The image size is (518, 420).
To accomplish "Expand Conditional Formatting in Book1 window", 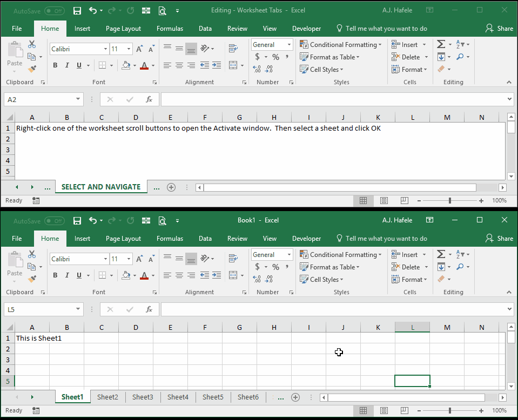I will pos(340,255).
